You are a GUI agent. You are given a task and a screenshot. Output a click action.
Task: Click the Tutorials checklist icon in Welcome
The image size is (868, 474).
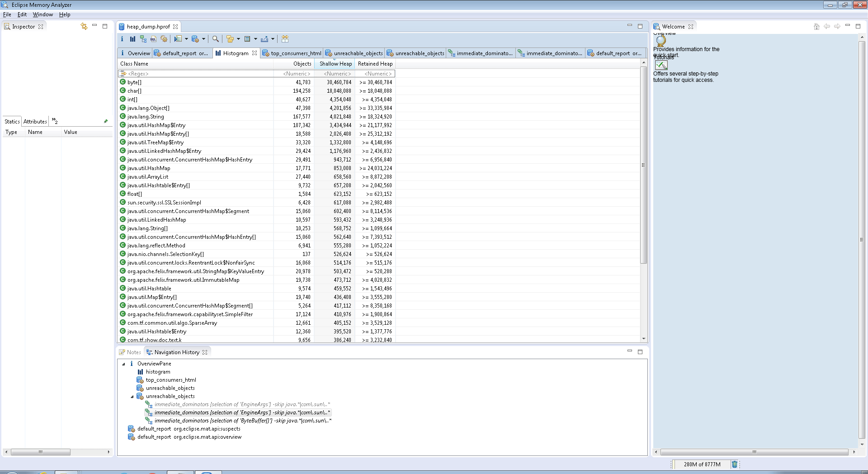[x=661, y=65]
